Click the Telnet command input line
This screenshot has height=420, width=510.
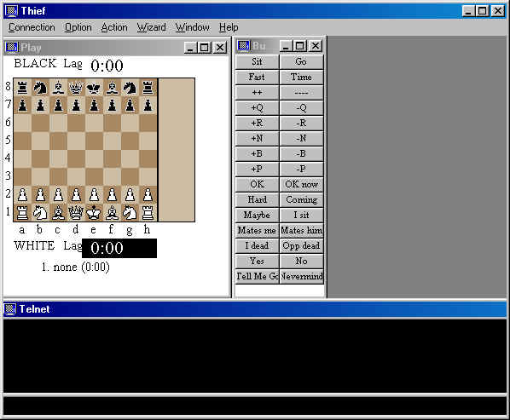point(255,406)
